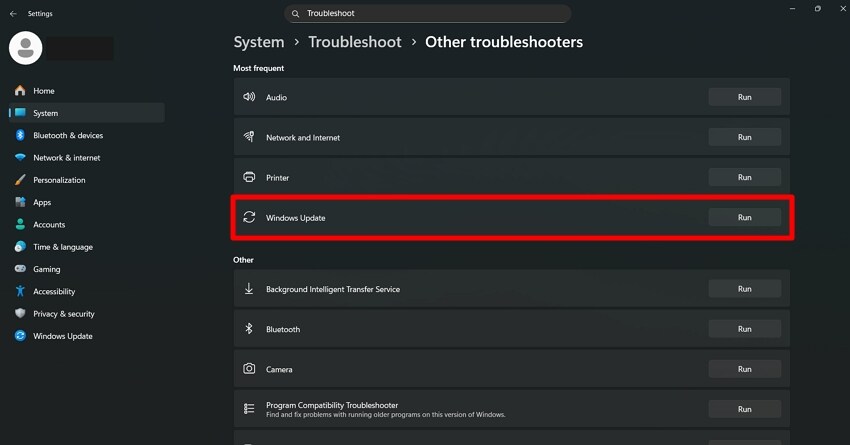Image resolution: width=850 pixels, height=445 pixels.
Task: Click the Apps icon in sidebar
Action: (20, 202)
